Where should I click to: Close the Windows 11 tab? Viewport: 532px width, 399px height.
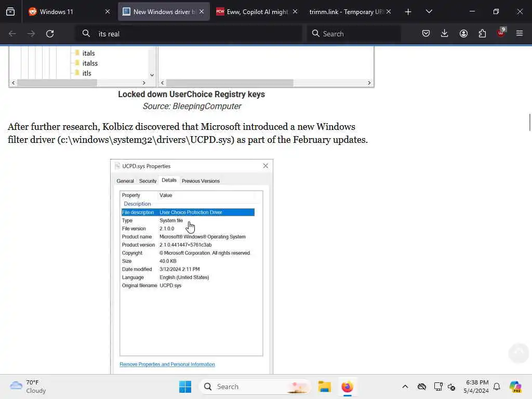[x=108, y=11]
